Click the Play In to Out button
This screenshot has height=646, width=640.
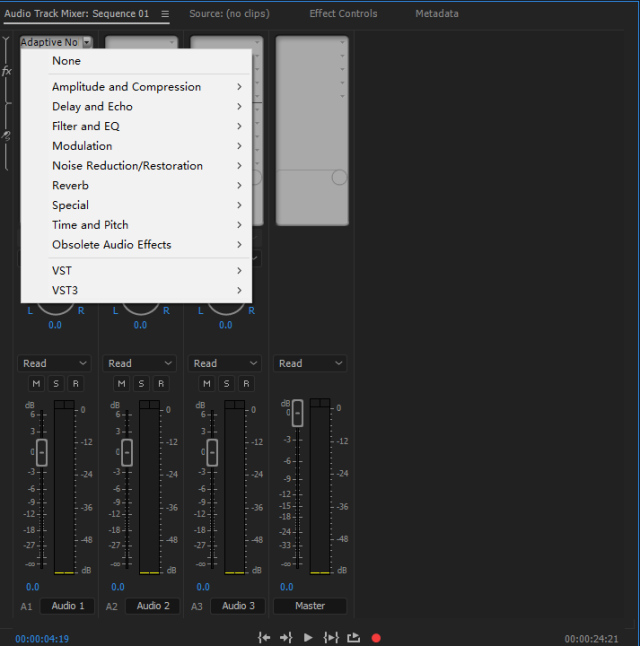coord(331,638)
